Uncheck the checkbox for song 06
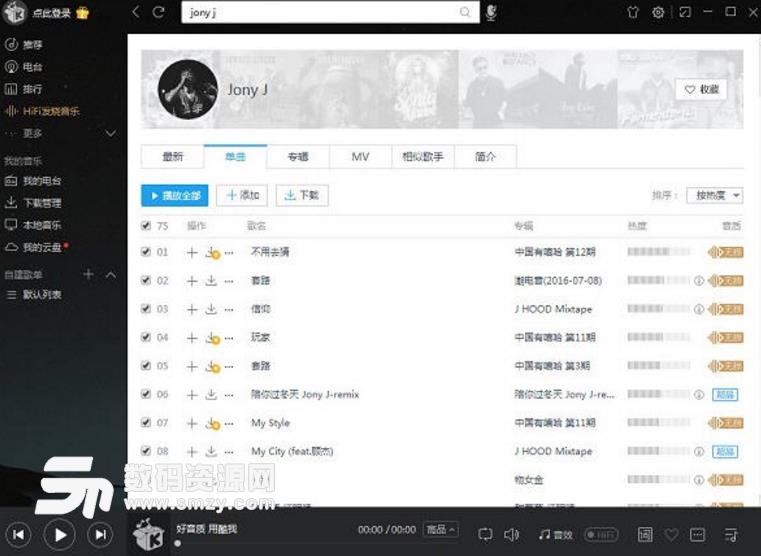The height and width of the screenshot is (556, 761). 146,394
